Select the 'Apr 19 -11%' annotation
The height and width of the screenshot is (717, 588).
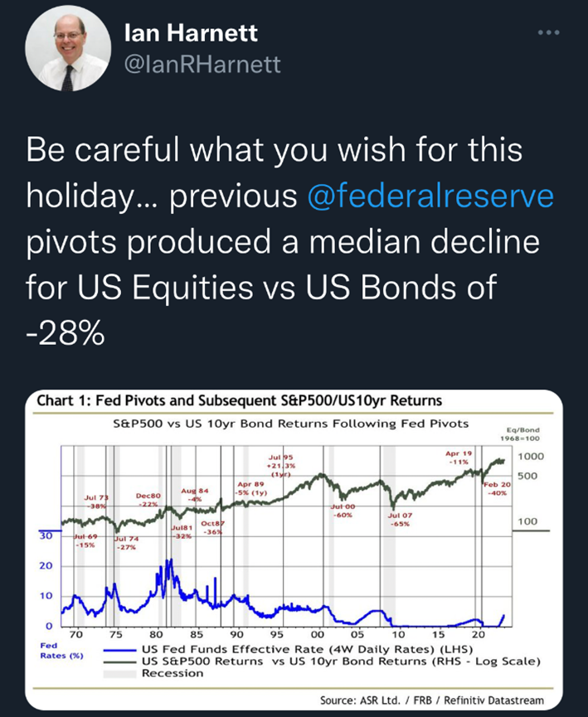tap(458, 458)
